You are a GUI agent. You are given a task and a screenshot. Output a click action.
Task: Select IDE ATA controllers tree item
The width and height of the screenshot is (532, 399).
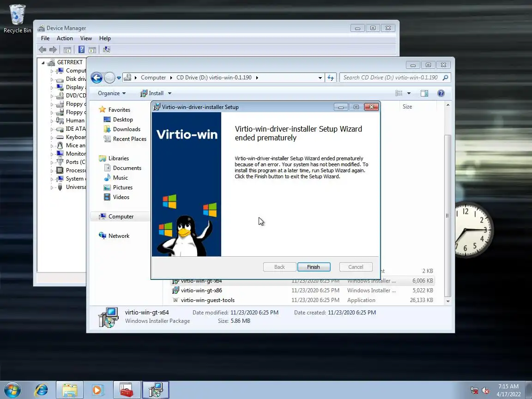click(x=71, y=129)
